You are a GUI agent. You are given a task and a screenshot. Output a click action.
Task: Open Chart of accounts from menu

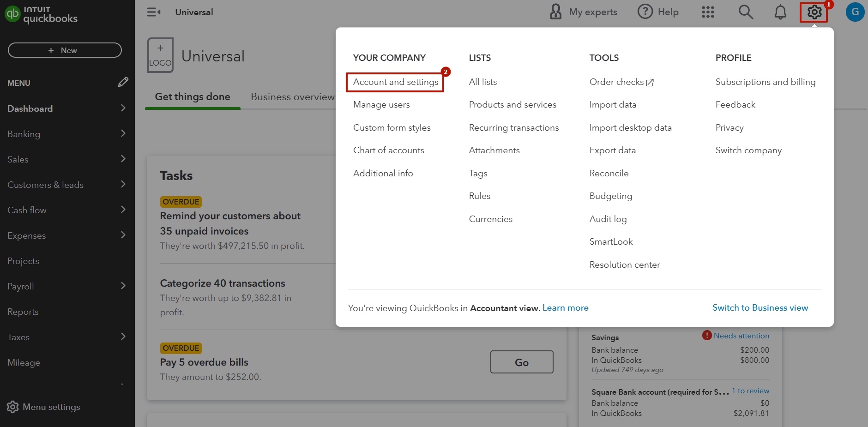388,150
